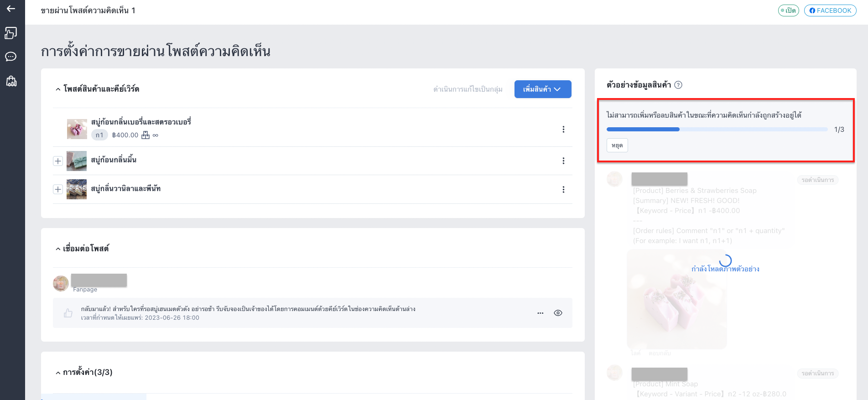Screen dimensions: 868x400
Task: Go back using the left arrow icon
Action: point(11,9)
